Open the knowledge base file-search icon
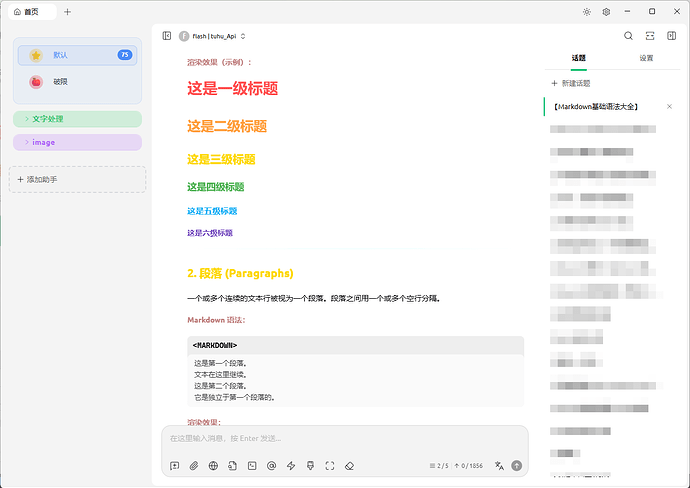The height and width of the screenshot is (488, 690). (x=232, y=466)
